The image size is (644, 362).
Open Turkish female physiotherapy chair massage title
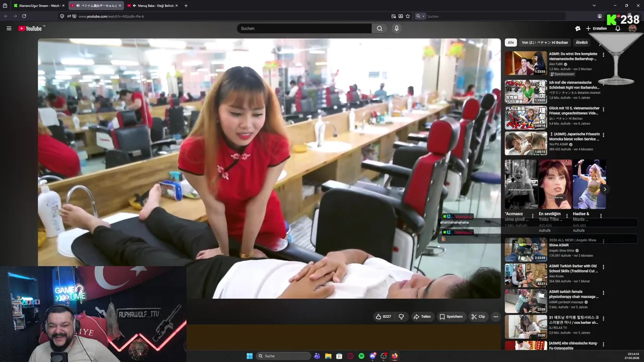coord(574,295)
